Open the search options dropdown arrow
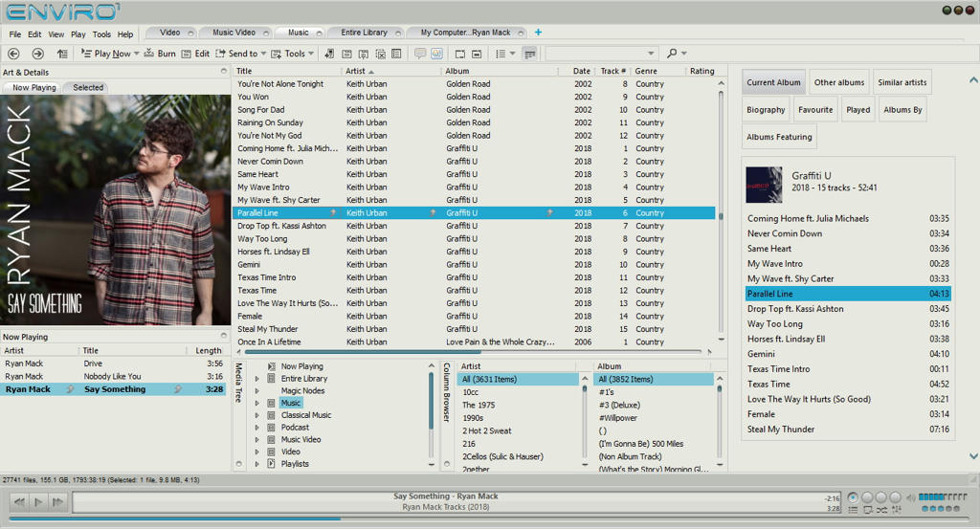Viewport: 980px width, 529px height. (683, 54)
